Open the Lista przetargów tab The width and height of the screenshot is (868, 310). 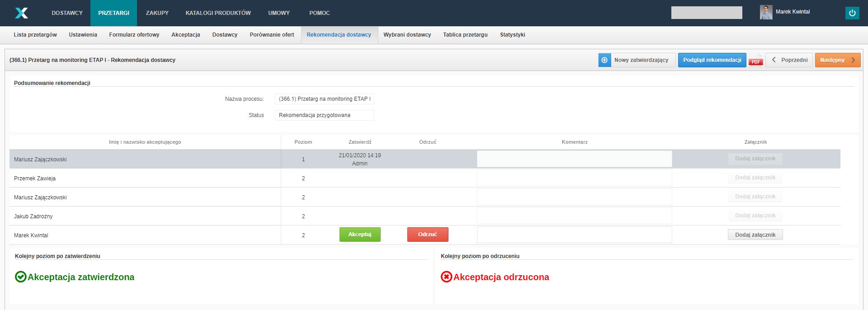35,35
